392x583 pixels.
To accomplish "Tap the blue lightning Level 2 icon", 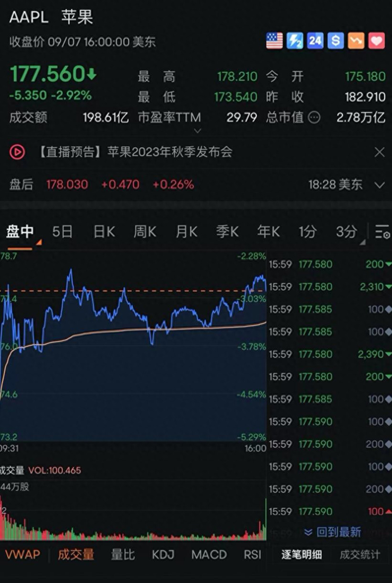I will point(295,41).
